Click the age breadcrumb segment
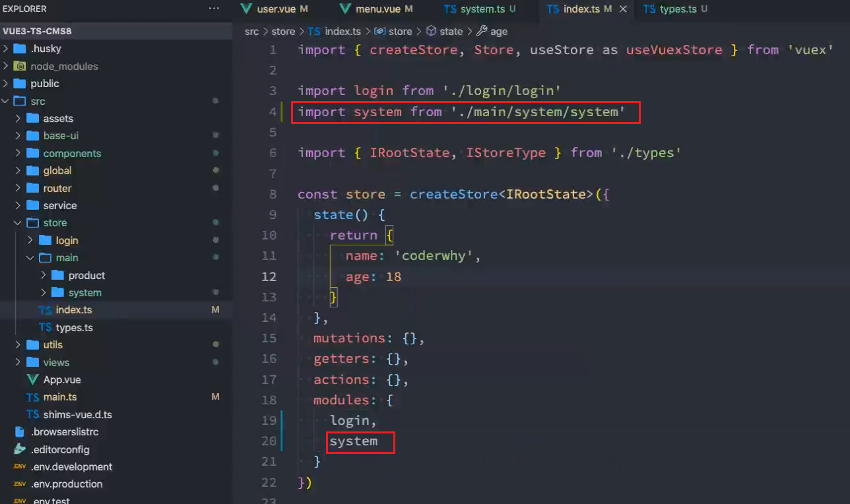 (x=499, y=32)
